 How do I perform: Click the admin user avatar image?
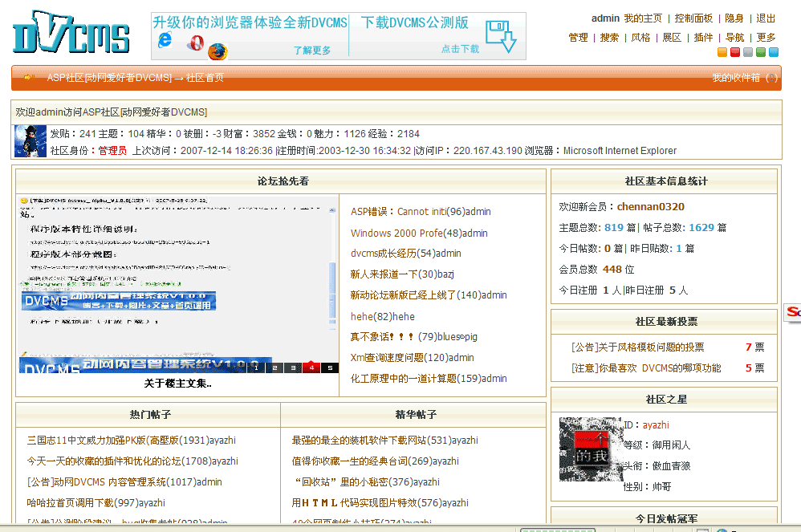tap(30, 141)
